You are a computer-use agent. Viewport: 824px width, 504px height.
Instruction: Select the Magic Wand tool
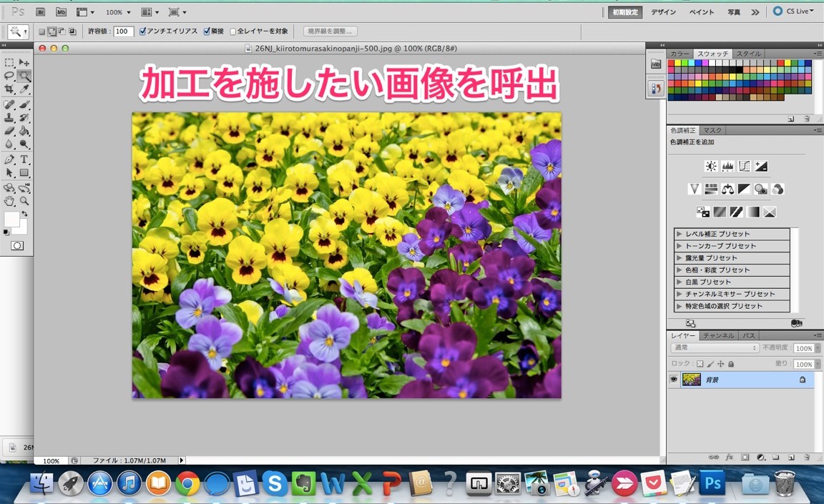pyautogui.click(x=24, y=77)
